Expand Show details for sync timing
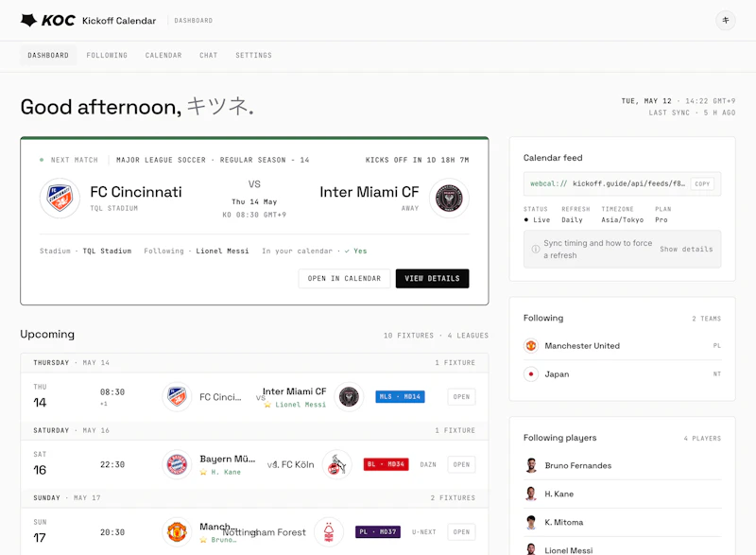The image size is (756, 555). 686,250
